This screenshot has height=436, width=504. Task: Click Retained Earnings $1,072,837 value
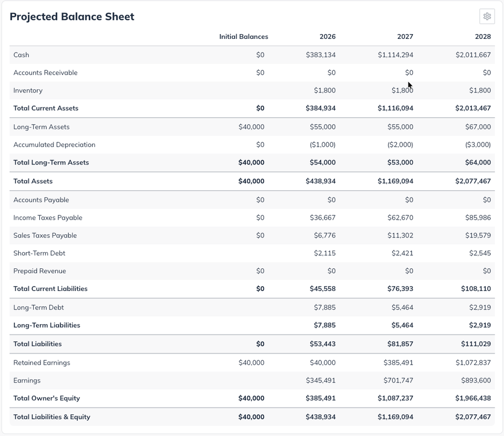pos(473,362)
